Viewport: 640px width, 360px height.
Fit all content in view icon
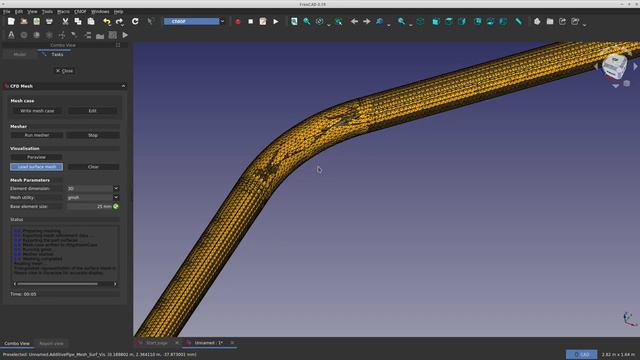(x=294, y=21)
